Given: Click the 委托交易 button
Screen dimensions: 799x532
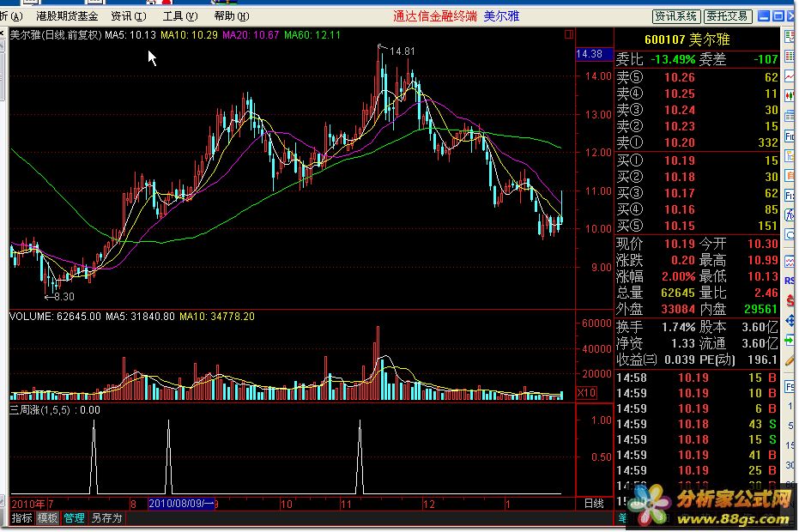Looking at the screenshot, I should click(727, 16).
